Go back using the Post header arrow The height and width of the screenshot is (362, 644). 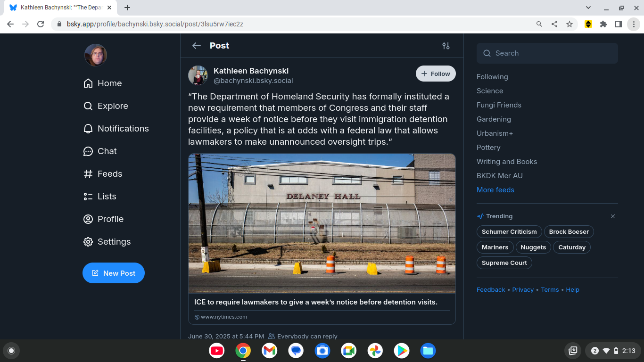tap(197, 46)
